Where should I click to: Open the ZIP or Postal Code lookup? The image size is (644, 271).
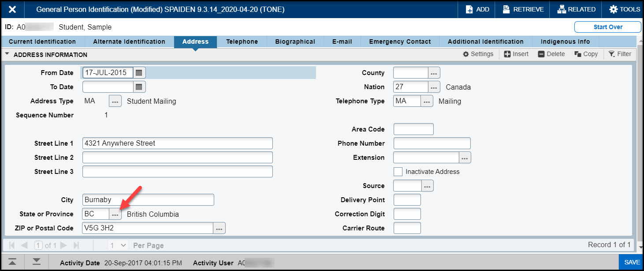pos(219,228)
